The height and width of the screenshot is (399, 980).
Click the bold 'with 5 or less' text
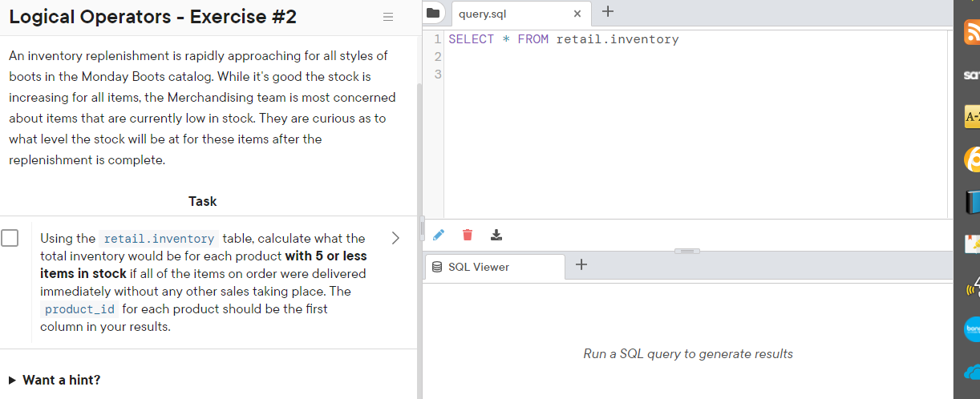click(326, 256)
